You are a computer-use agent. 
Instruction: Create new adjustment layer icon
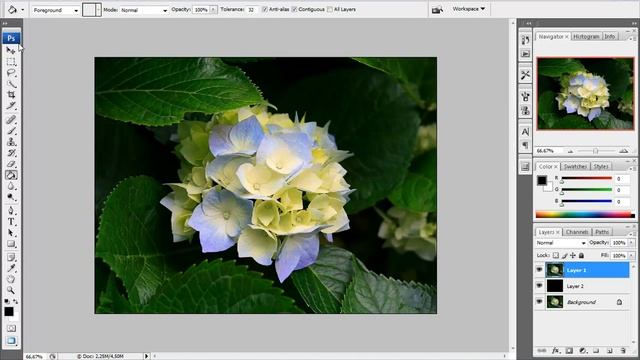(583, 351)
